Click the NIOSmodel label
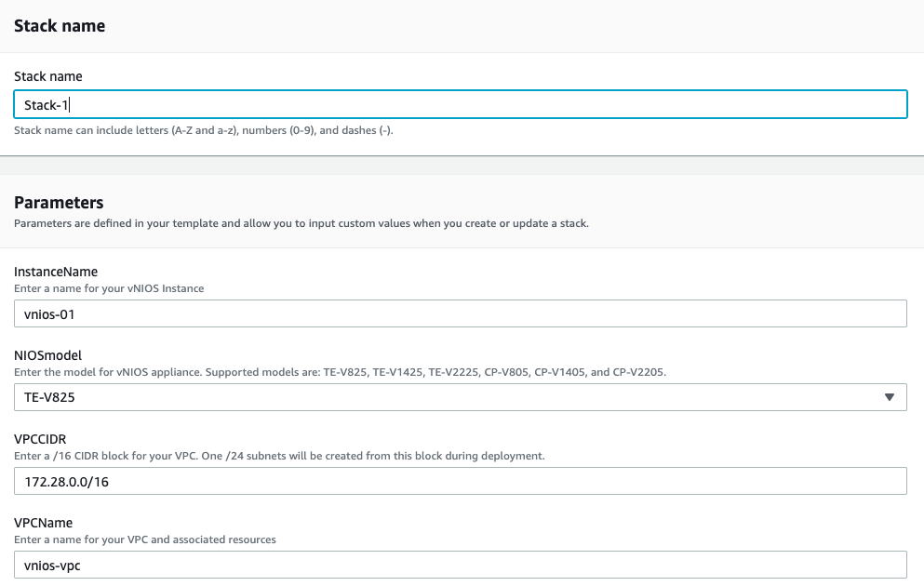 click(48, 355)
